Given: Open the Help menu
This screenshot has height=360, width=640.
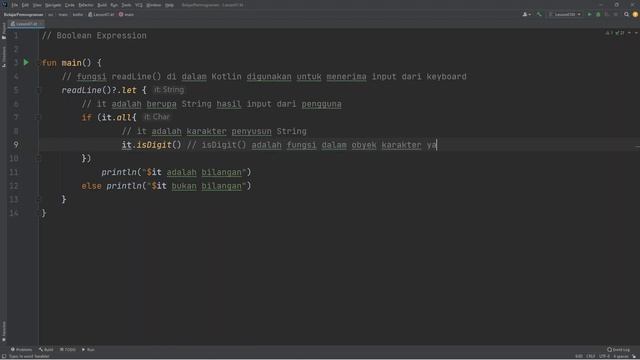Looking at the screenshot, I should click(169, 5).
